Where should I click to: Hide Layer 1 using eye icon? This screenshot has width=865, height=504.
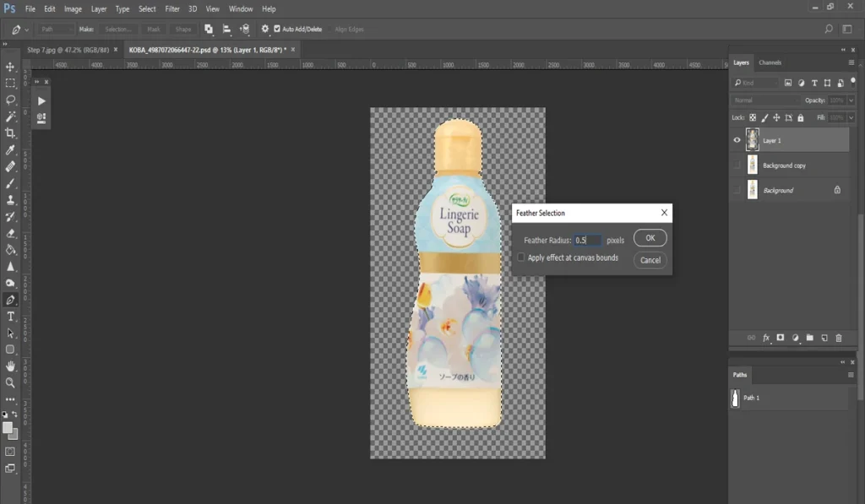point(737,140)
